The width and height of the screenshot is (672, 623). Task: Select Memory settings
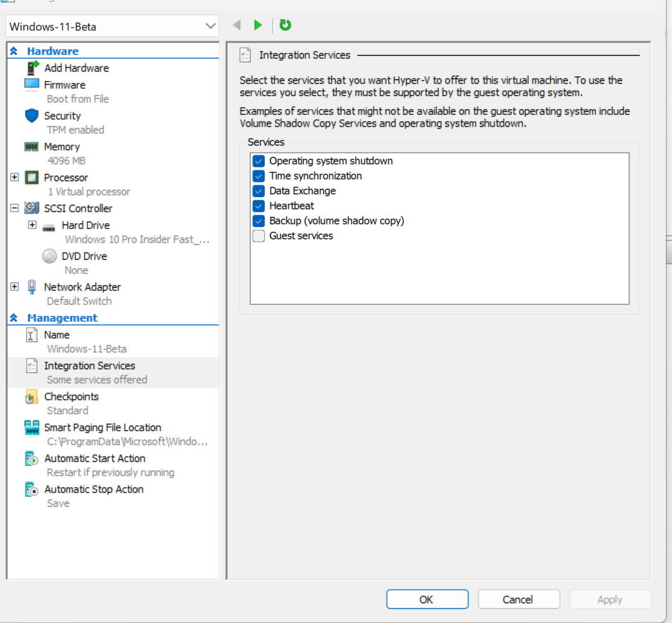[62, 147]
